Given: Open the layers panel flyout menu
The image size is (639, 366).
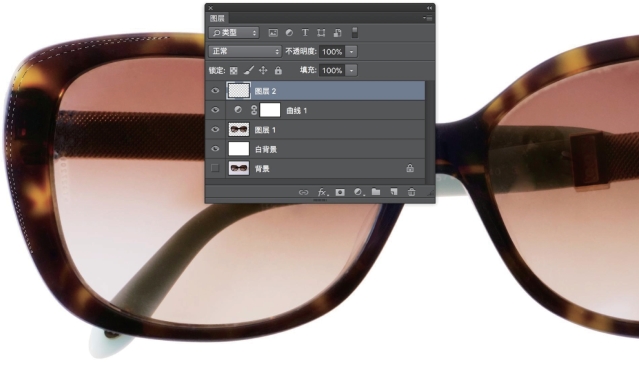Looking at the screenshot, I should click(427, 18).
